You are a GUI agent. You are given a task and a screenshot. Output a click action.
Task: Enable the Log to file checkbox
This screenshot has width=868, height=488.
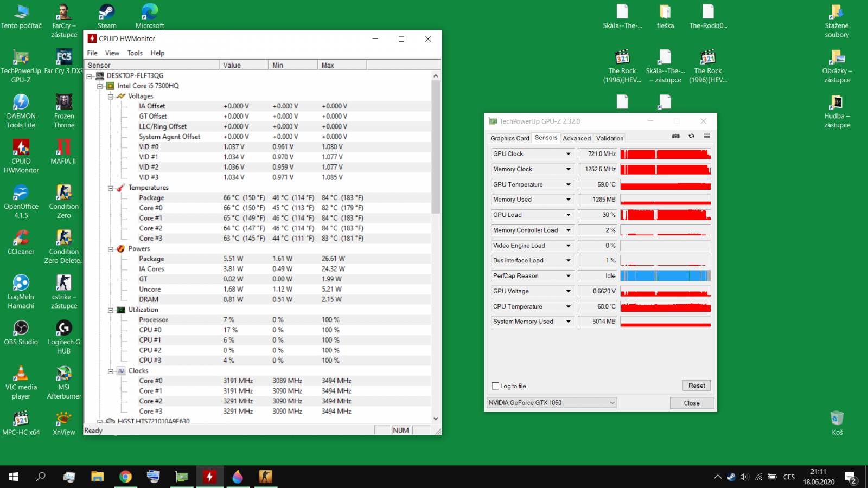[x=495, y=386]
